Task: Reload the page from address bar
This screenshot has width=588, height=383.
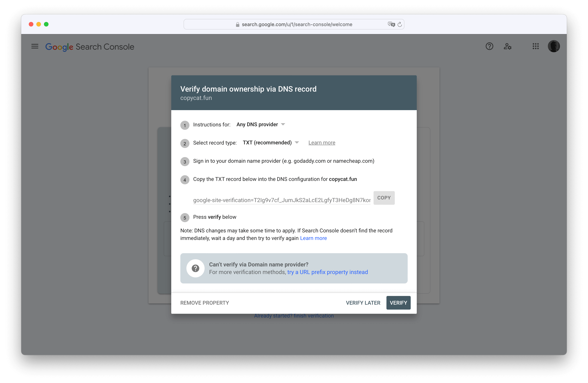Action: click(x=400, y=24)
